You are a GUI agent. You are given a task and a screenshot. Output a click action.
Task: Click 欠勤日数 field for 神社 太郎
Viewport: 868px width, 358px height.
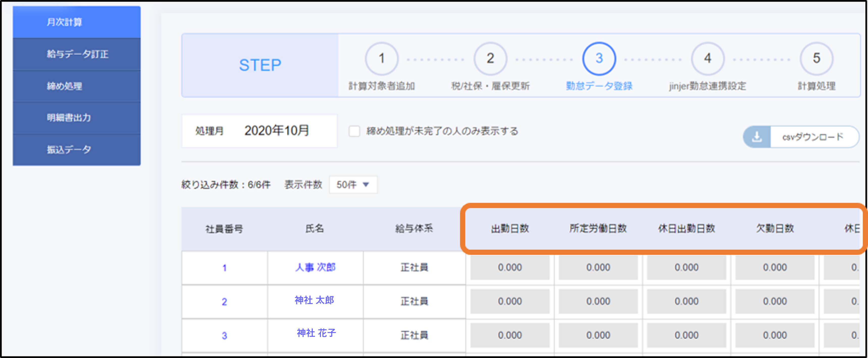pyautogui.click(x=775, y=301)
